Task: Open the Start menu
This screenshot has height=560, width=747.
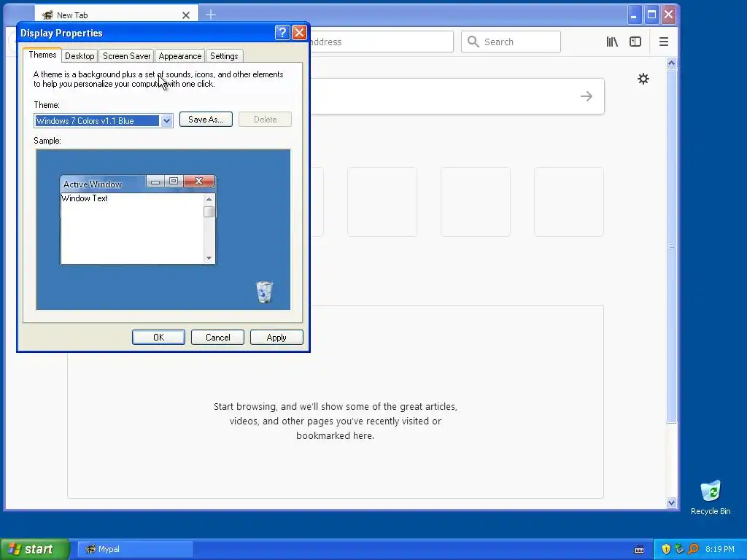Action: pyautogui.click(x=35, y=549)
